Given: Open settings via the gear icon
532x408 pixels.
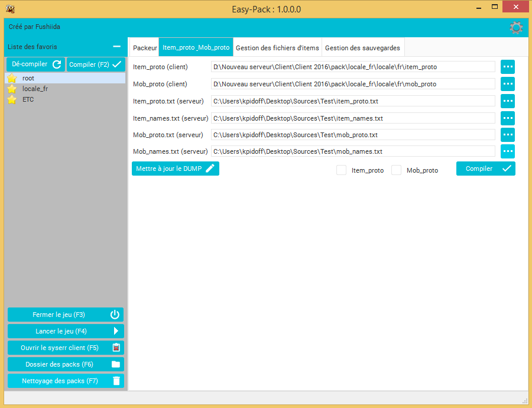Looking at the screenshot, I should [x=516, y=27].
